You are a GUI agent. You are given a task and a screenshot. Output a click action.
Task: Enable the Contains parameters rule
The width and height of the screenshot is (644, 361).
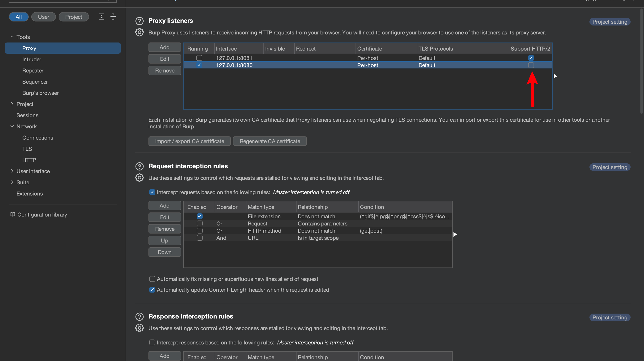(199, 223)
